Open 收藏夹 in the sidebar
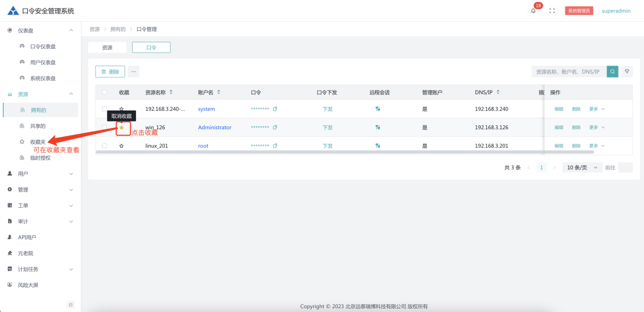Image resolution: width=644 pixels, height=312 pixels. click(x=38, y=142)
